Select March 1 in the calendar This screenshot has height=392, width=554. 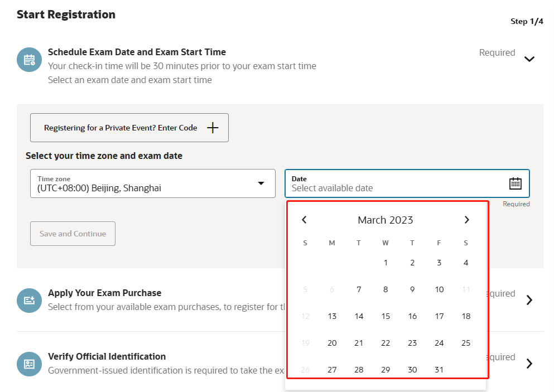tap(386, 263)
